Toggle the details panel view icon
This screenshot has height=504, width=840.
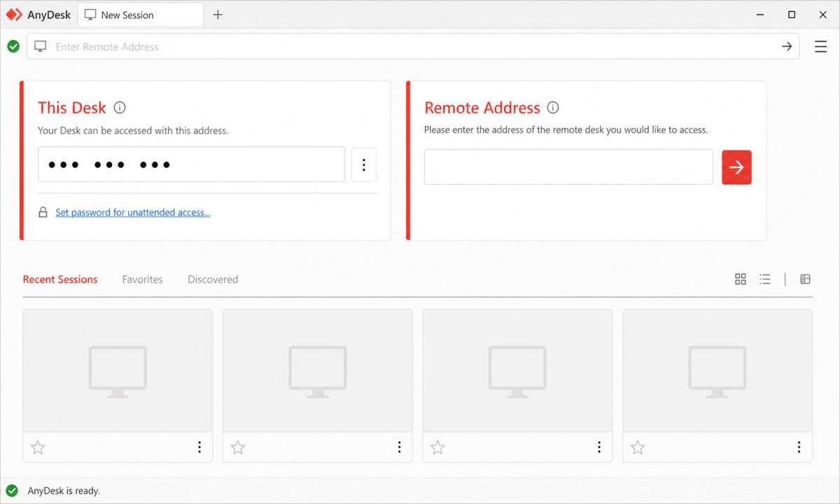pos(805,279)
